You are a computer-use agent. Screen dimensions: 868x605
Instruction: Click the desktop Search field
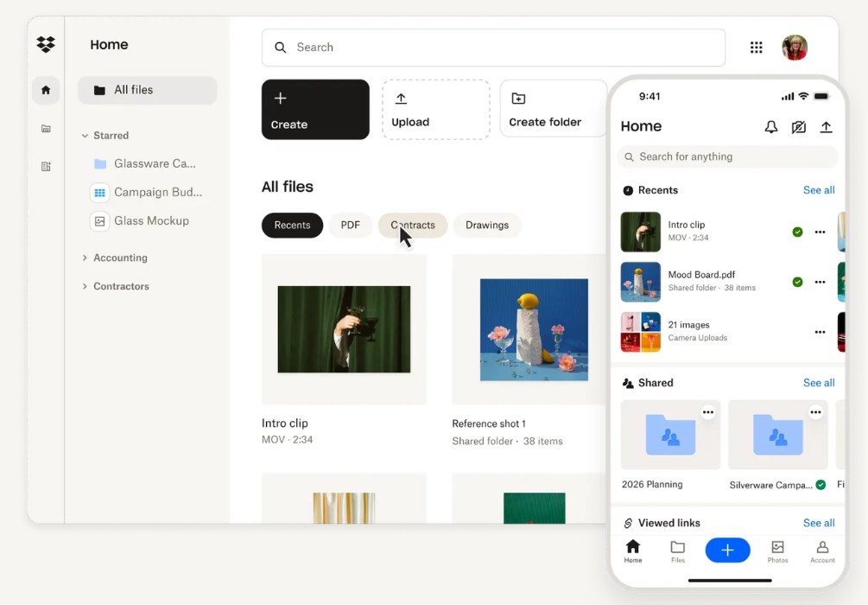tap(494, 48)
